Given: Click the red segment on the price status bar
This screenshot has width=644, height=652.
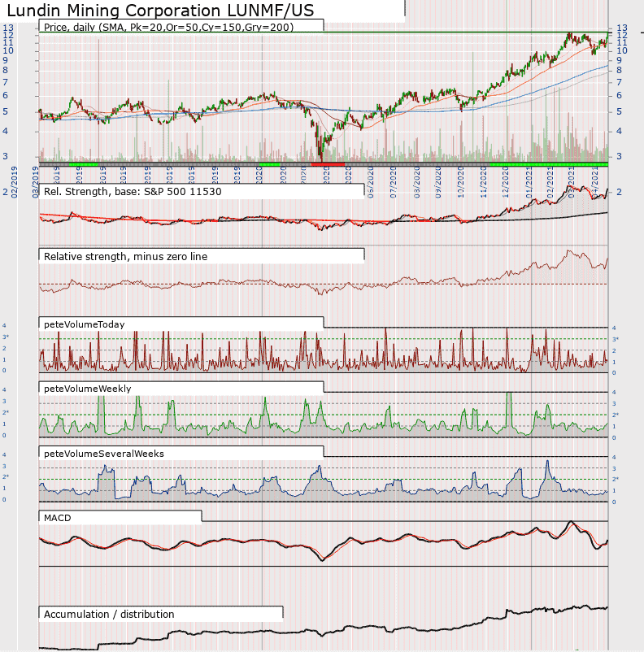Looking at the screenshot, I should tap(328, 165).
